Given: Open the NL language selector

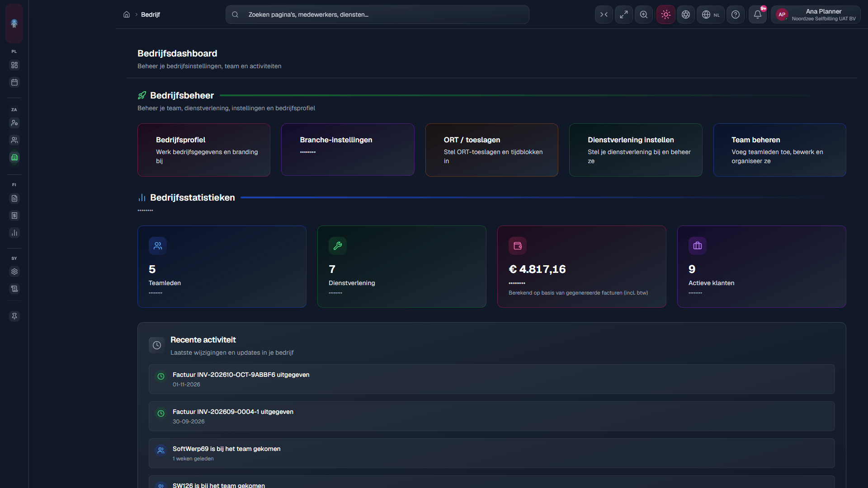Looking at the screenshot, I should point(711,14).
